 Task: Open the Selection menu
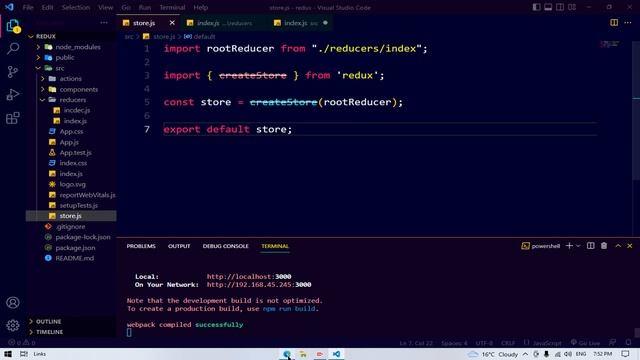pos(76,7)
